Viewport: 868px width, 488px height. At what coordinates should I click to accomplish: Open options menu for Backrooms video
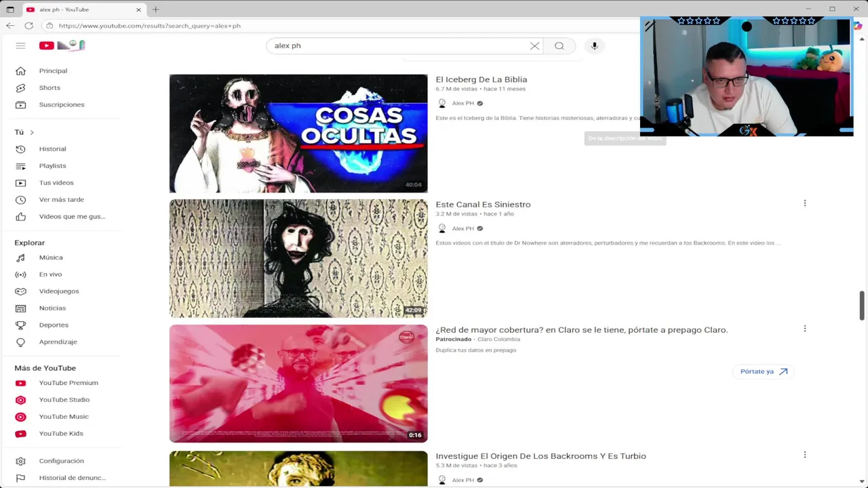click(805, 455)
